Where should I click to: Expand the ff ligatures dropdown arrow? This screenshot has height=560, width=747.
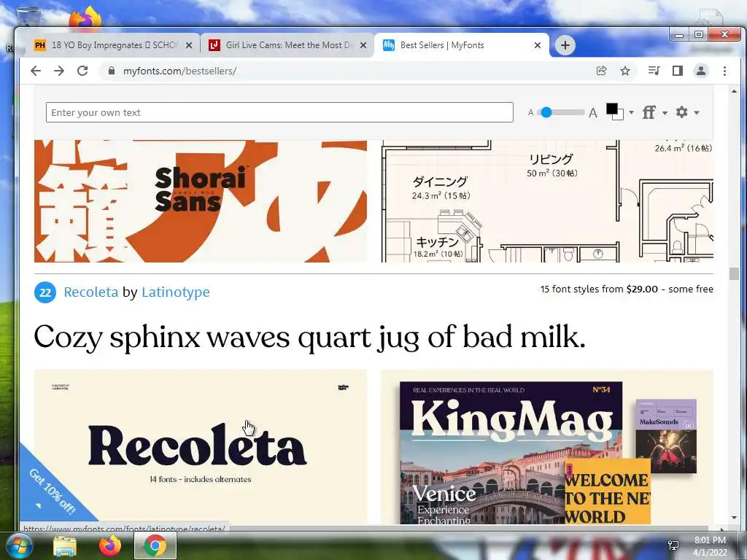665,113
